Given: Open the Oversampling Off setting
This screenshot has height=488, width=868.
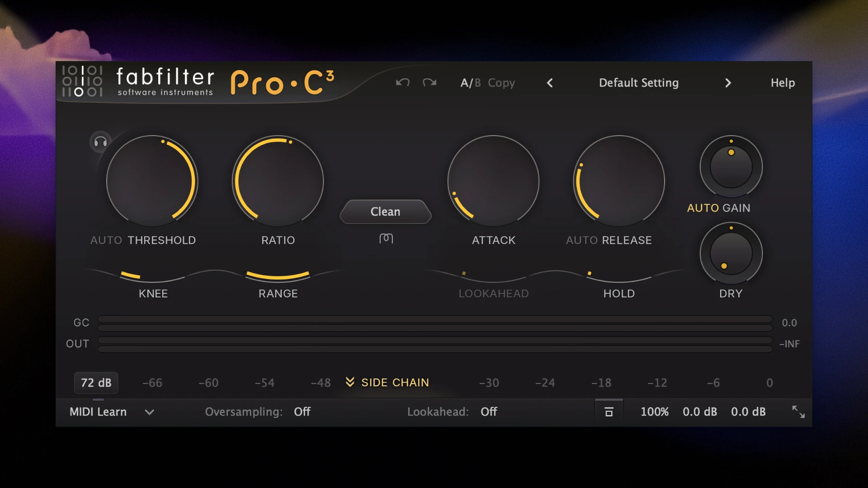Looking at the screenshot, I should click(302, 412).
